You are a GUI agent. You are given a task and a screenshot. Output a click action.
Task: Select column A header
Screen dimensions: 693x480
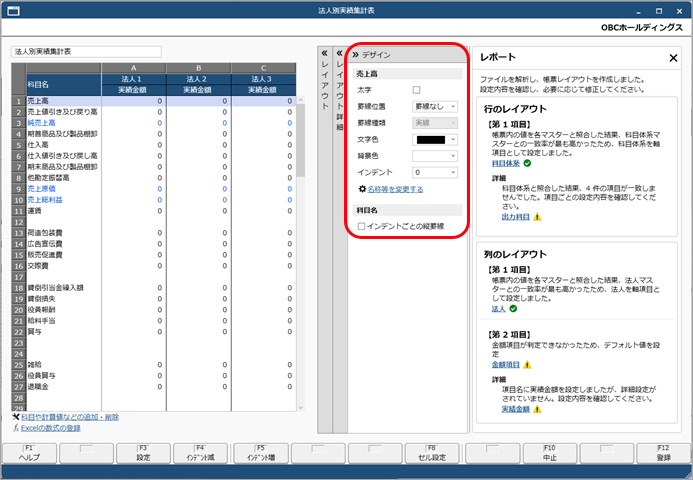click(x=133, y=68)
